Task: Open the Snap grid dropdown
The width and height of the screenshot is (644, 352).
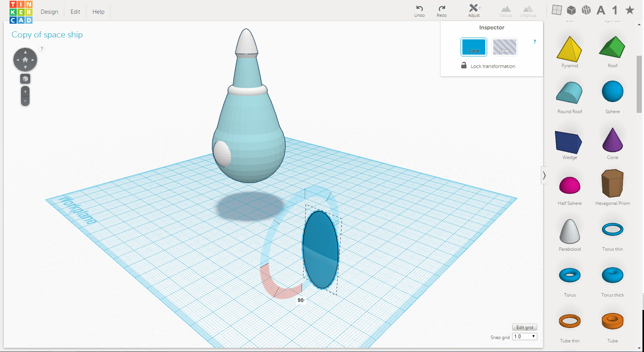Action: (x=525, y=336)
